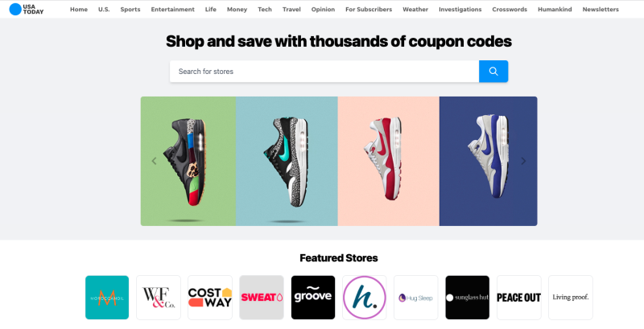The image size is (644, 329).
Task: Open the Peace Out store tile
Action: (x=519, y=298)
